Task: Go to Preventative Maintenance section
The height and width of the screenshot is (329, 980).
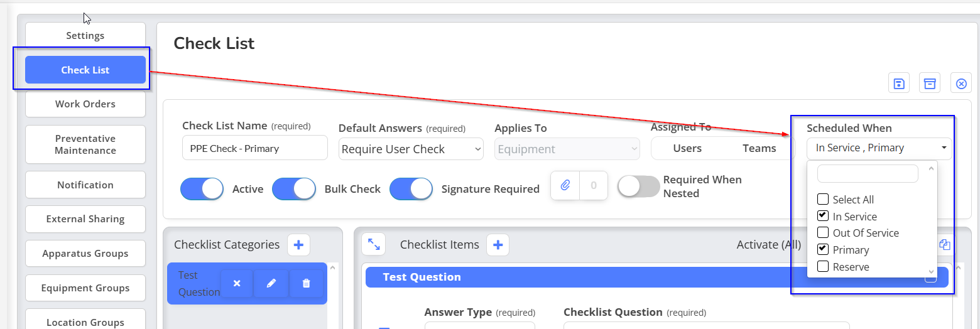Action: [x=85, y=144]
